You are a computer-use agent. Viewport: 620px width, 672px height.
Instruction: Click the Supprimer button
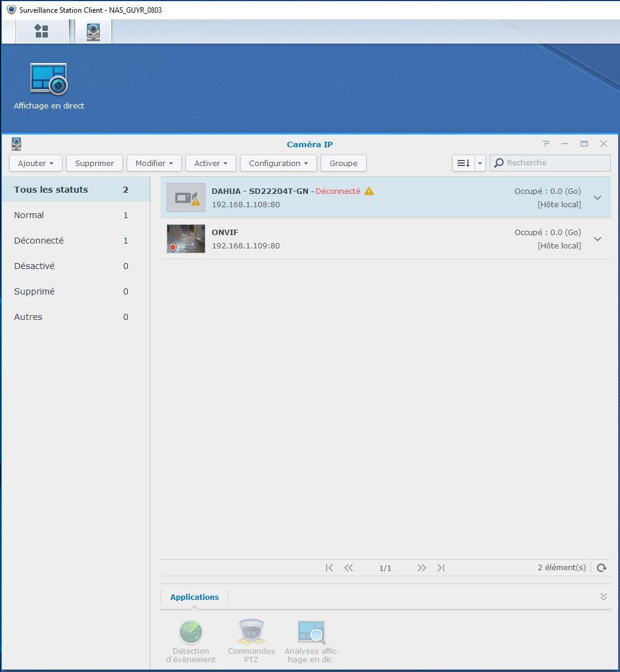click(95, 163)
